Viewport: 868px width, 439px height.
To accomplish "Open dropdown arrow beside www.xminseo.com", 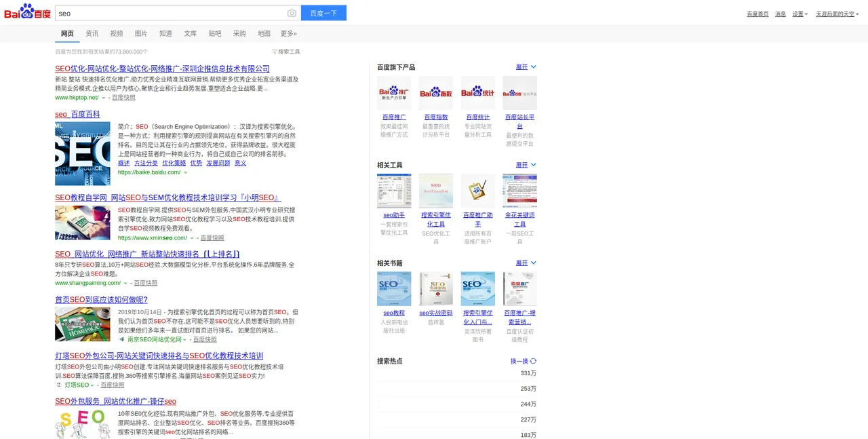I will (x=193, y=238).
